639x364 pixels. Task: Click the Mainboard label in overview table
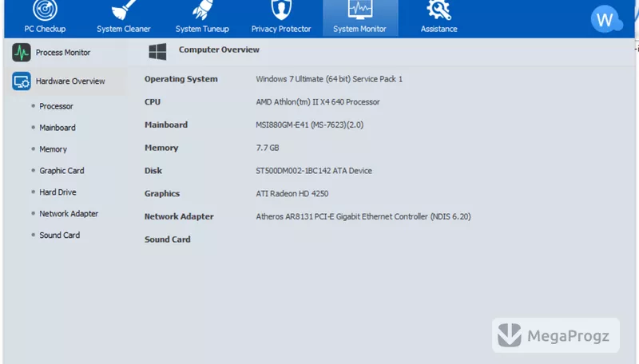click(x=166, y=125)
